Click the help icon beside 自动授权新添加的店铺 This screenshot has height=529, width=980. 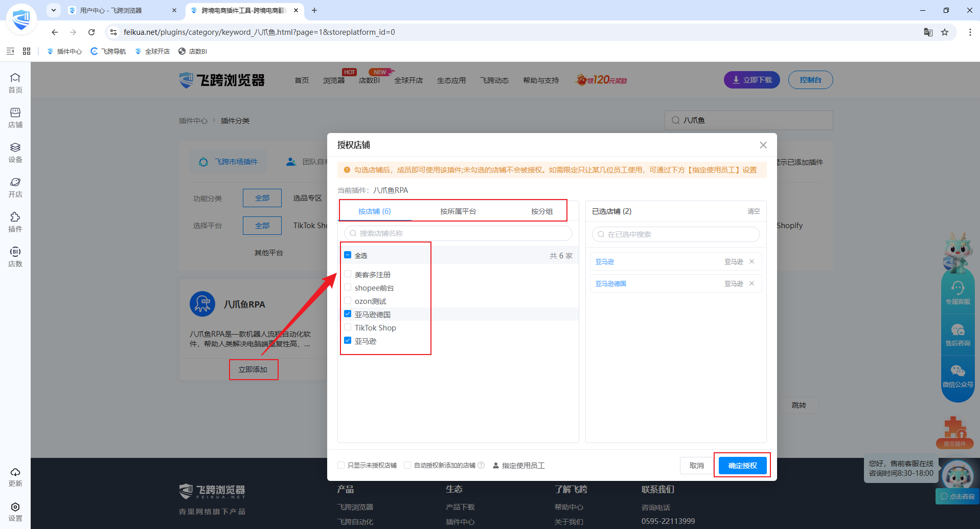coord(481,465)
